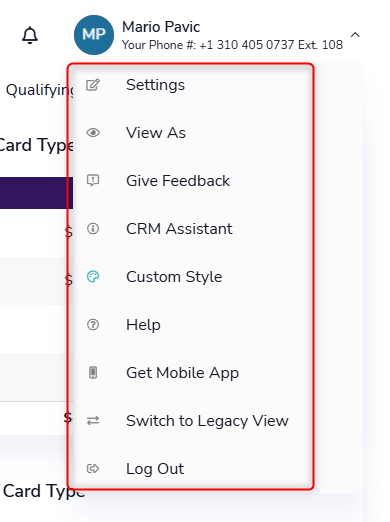Choose Get Mobile App
This screenshot has height=522, width=390.
pyautogui.click(x=190, y=373)
